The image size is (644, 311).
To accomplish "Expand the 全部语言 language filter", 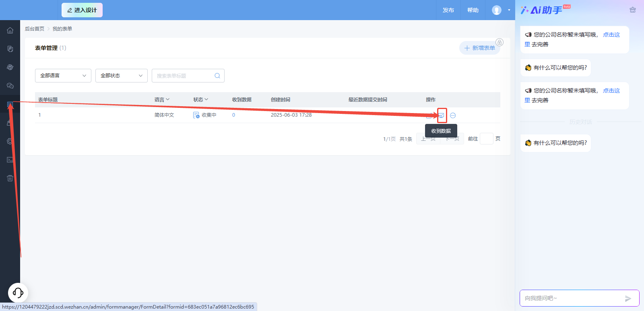I will tap(63, 76).
